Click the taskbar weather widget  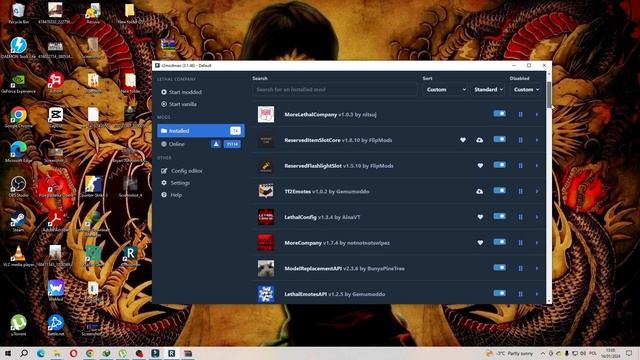509,353
